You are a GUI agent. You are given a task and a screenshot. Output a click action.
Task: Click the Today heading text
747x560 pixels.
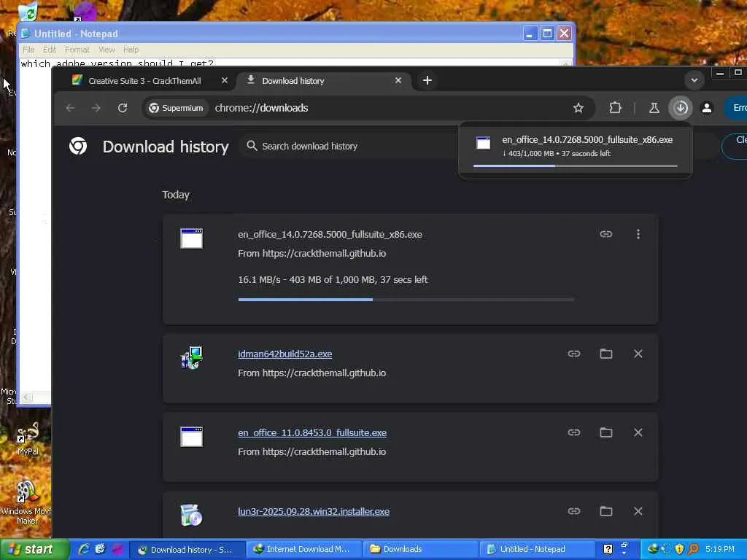(x=176, y=195)
